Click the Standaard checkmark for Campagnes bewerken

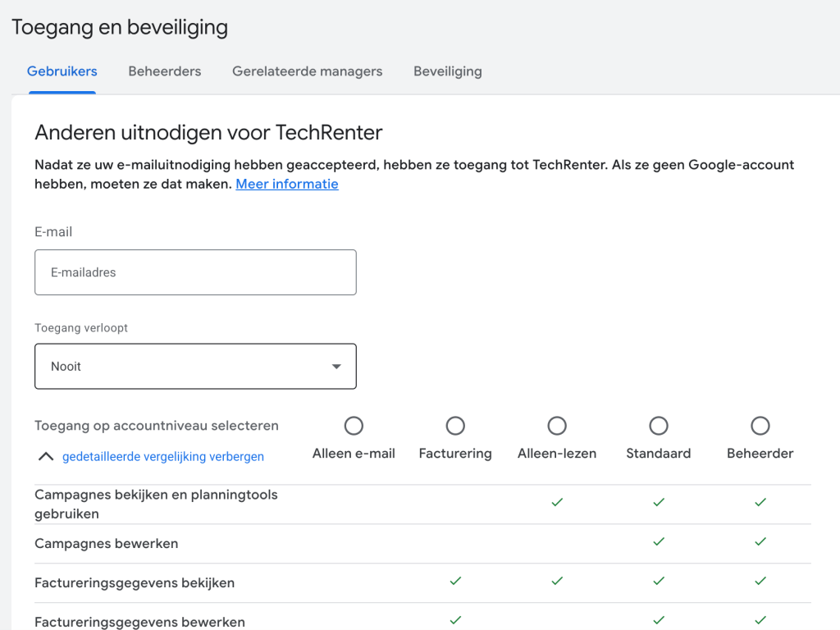point(659,541)
